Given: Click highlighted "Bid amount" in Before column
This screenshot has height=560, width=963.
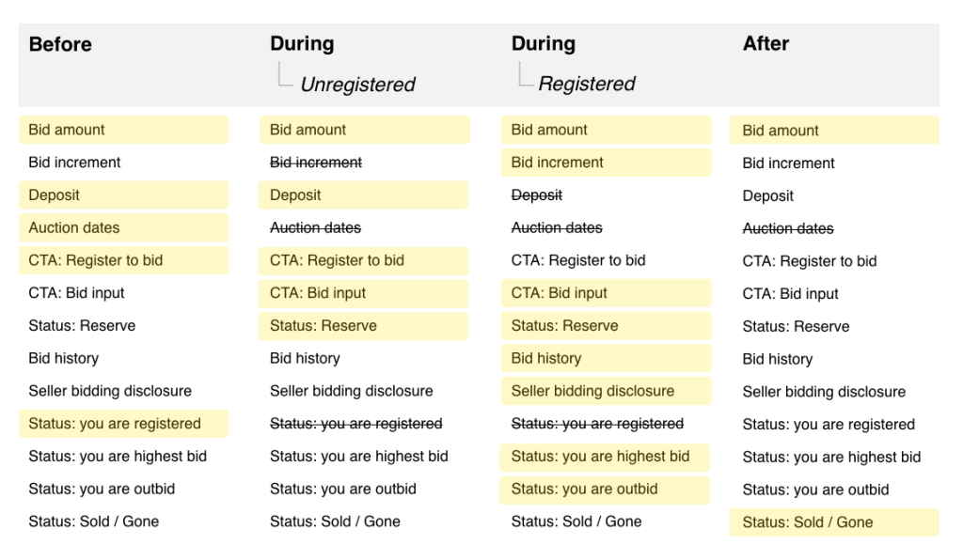Looking at the screenshot, I should 67,130.
